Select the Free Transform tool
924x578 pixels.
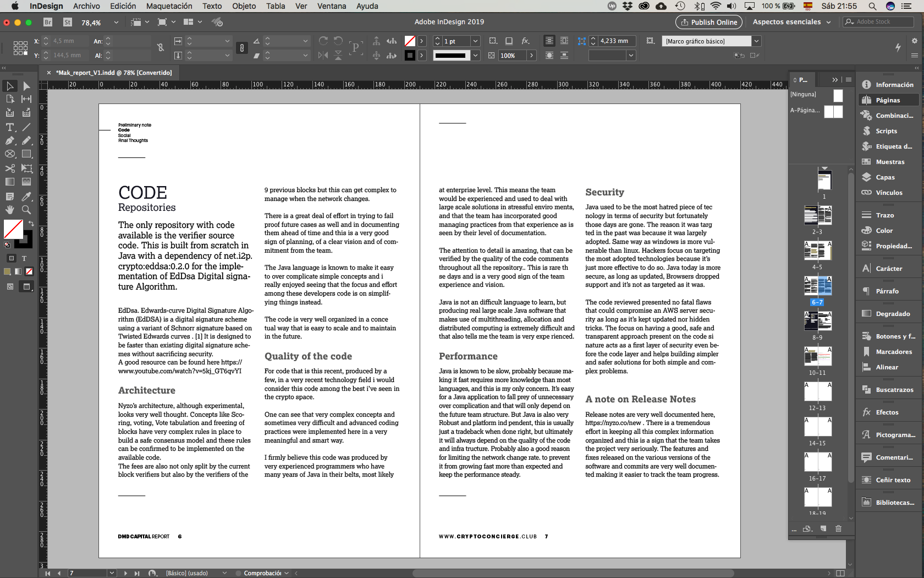(26, 168)
